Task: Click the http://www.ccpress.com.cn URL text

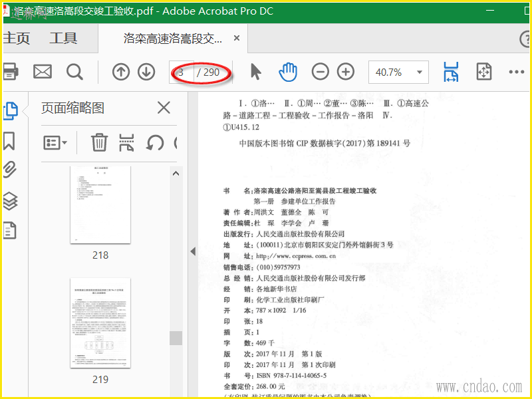Action: point(296,256)
